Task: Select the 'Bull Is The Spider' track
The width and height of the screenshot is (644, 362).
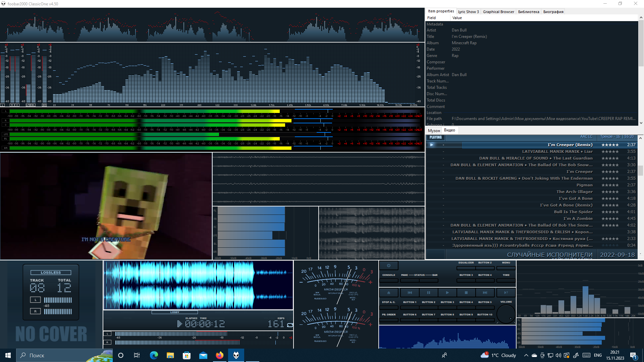Action: point(573,212)
